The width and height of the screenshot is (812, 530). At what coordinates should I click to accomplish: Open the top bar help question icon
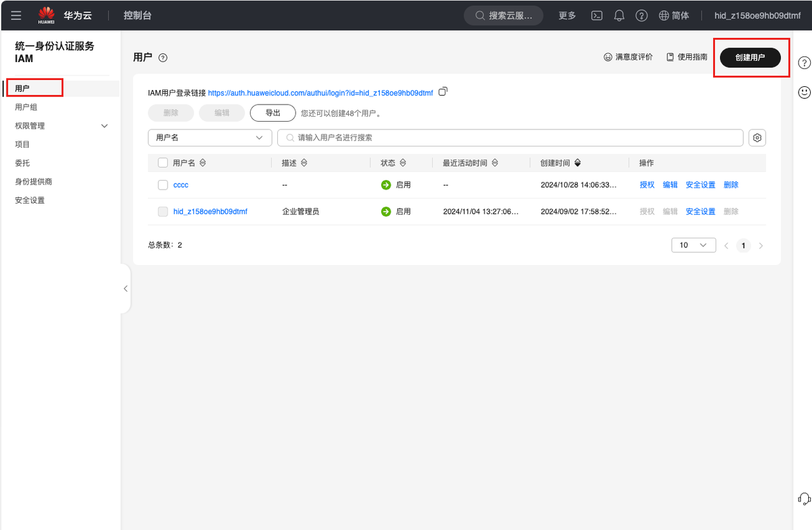coord(642,16)
